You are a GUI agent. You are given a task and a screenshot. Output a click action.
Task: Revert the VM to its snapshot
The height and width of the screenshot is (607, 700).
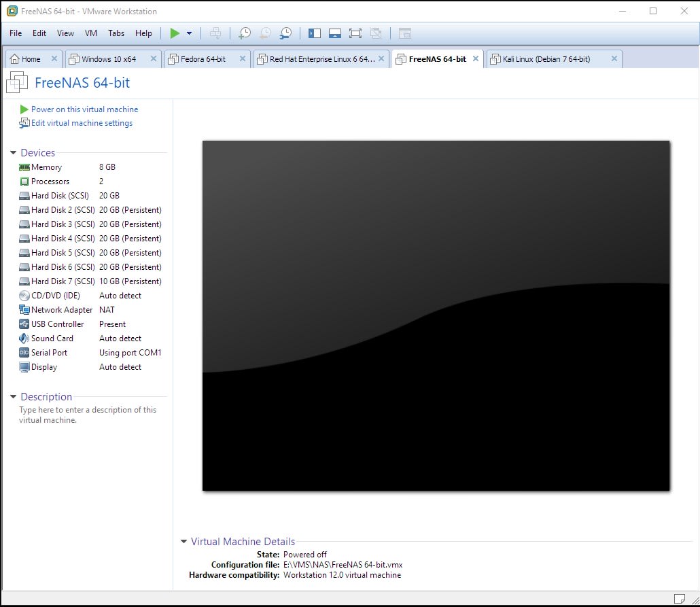point(265,33)
